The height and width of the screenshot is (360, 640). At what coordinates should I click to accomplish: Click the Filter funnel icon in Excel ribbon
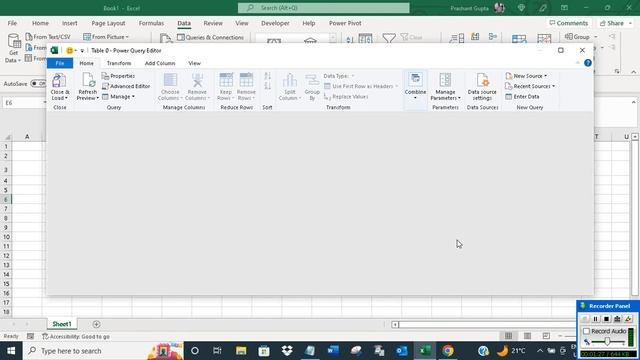389,38
